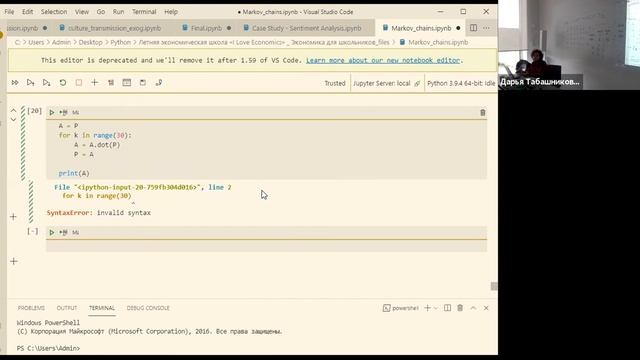Open the DEBUG CONSOLE panel tab
The height and width of the screenshot is (360, 640).
[x=148, y=308]
